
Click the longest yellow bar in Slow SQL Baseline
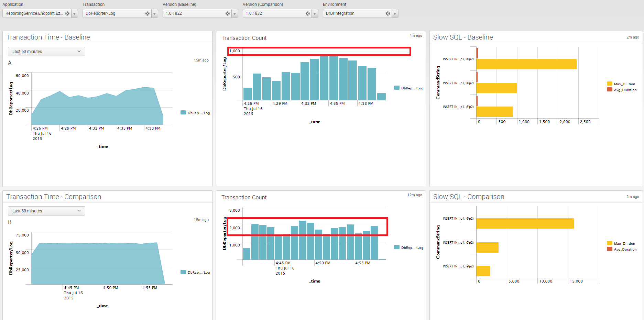(526, 64)
